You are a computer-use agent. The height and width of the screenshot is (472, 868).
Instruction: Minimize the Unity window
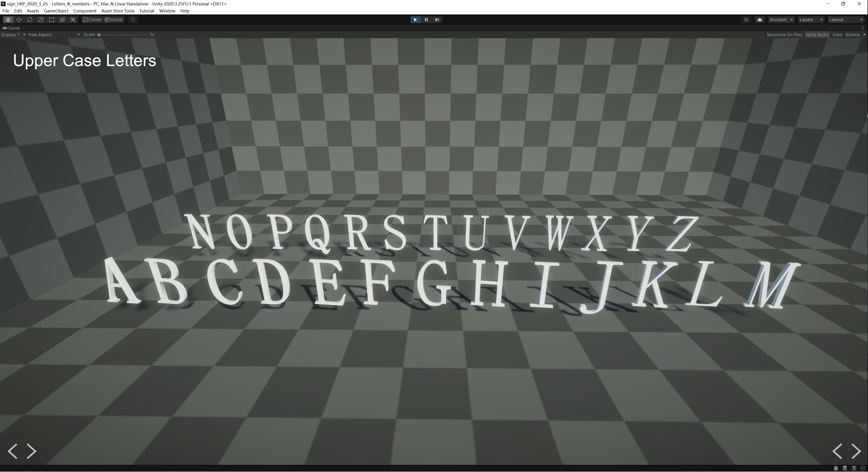click(x=827, y=4)
